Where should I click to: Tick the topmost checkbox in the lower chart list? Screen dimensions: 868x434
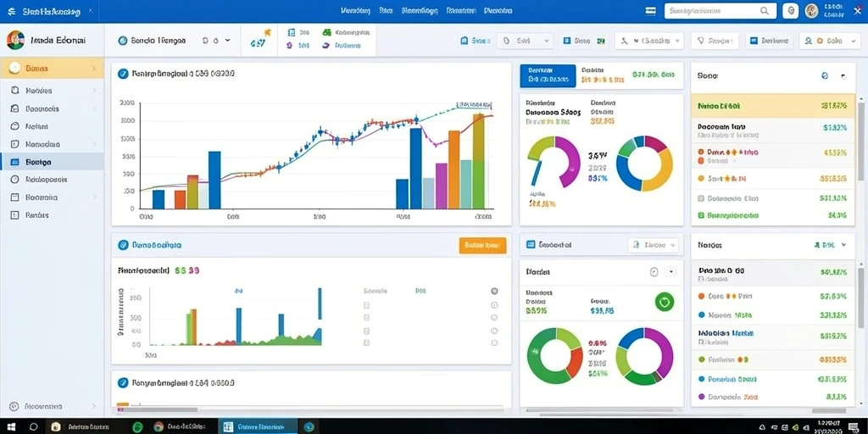pos(366,305)
